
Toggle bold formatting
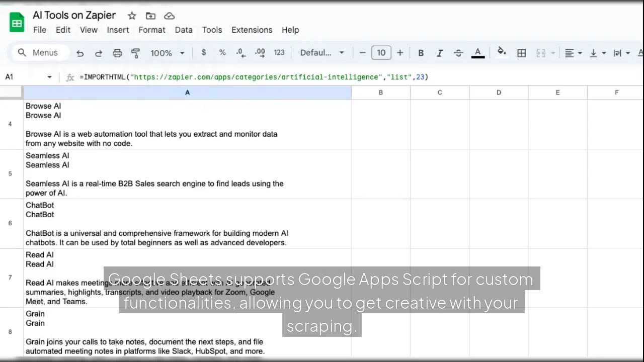pos(421,53)
